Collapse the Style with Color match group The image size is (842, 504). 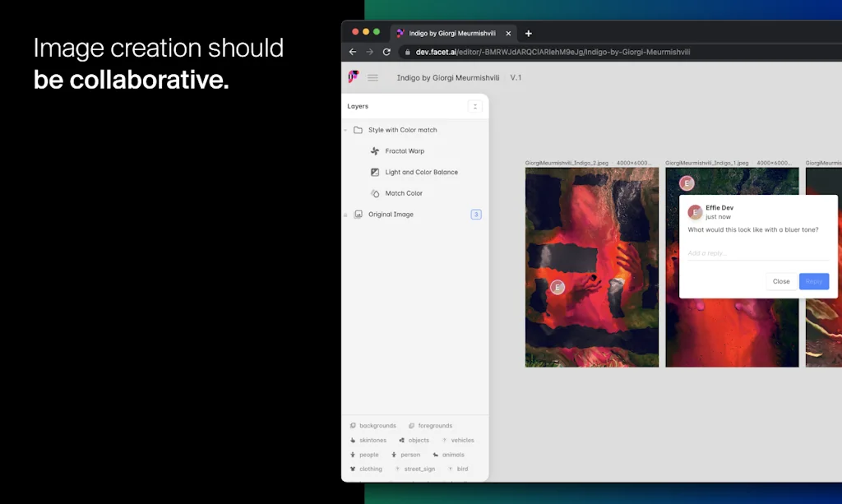[x=347, y=129]
